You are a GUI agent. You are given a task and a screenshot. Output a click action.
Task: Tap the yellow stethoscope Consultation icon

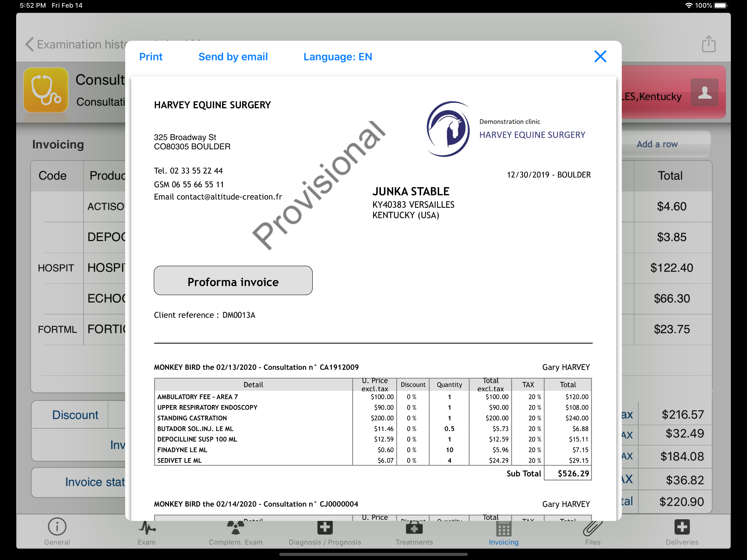tap(46, 90)
